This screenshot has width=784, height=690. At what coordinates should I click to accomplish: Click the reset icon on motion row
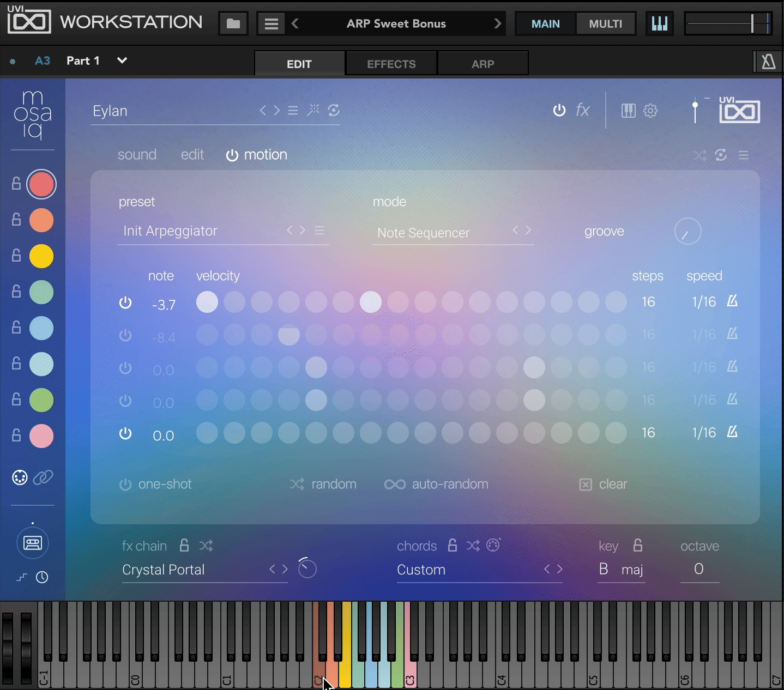(721, 155)
